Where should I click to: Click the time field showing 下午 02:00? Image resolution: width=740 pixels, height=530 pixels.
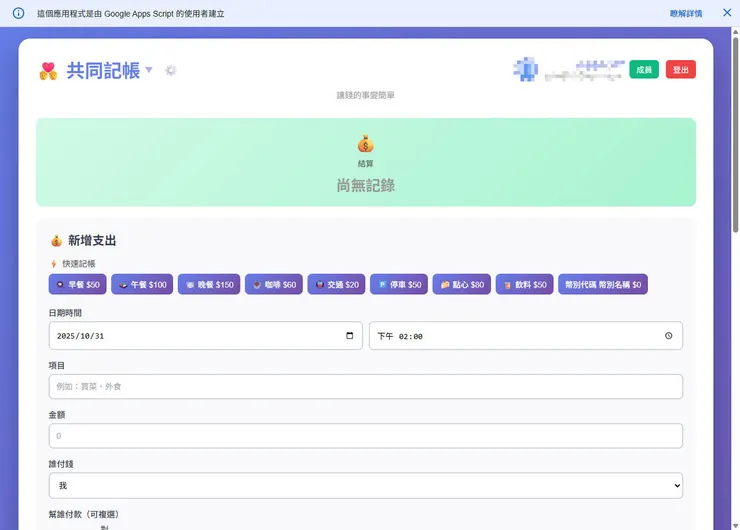tap(526, 336)
